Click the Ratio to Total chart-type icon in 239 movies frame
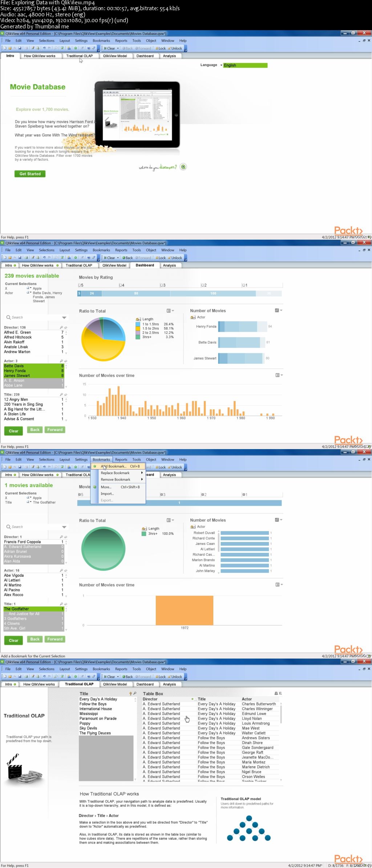Screen dimensions: 372x868 (169, 311)
